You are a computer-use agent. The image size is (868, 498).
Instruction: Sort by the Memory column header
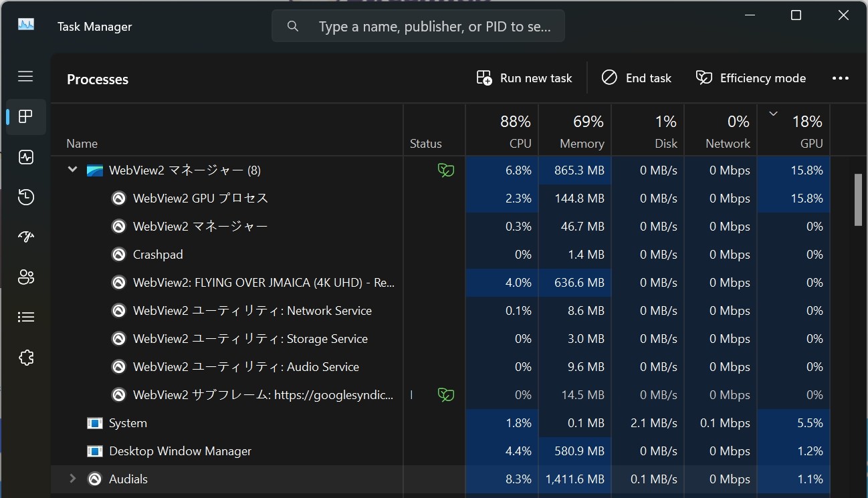tap(575, 130)
